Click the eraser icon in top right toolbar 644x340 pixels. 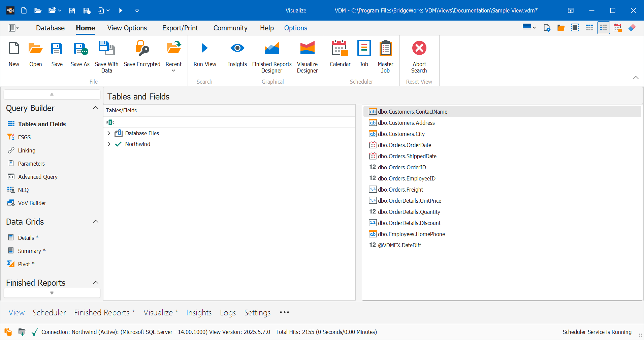point(632,28)
